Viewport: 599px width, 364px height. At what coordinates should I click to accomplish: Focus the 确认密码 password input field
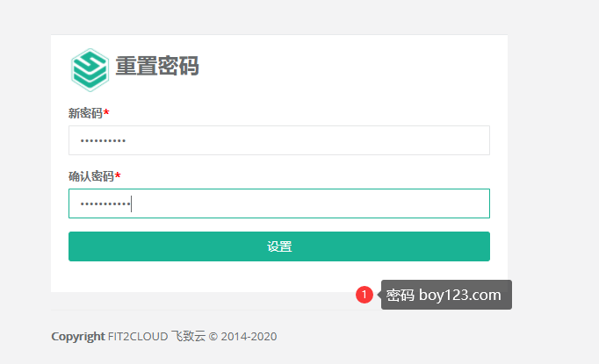pos(278,203)
